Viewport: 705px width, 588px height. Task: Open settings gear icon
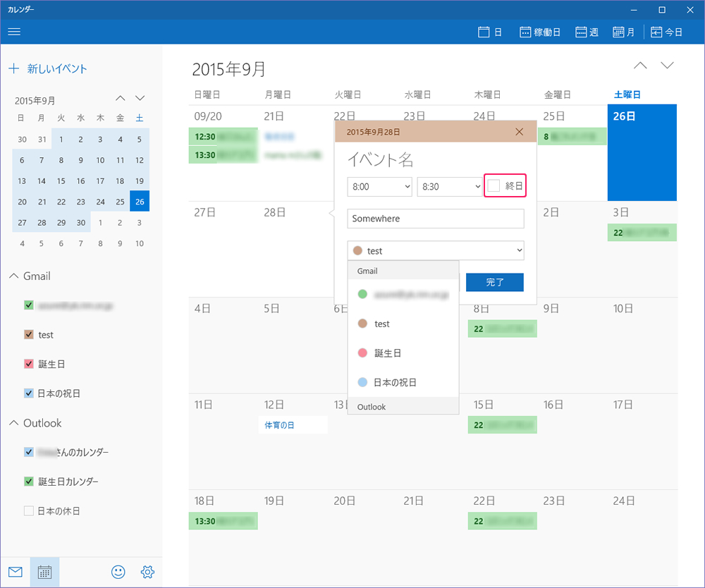coord(147,572)
